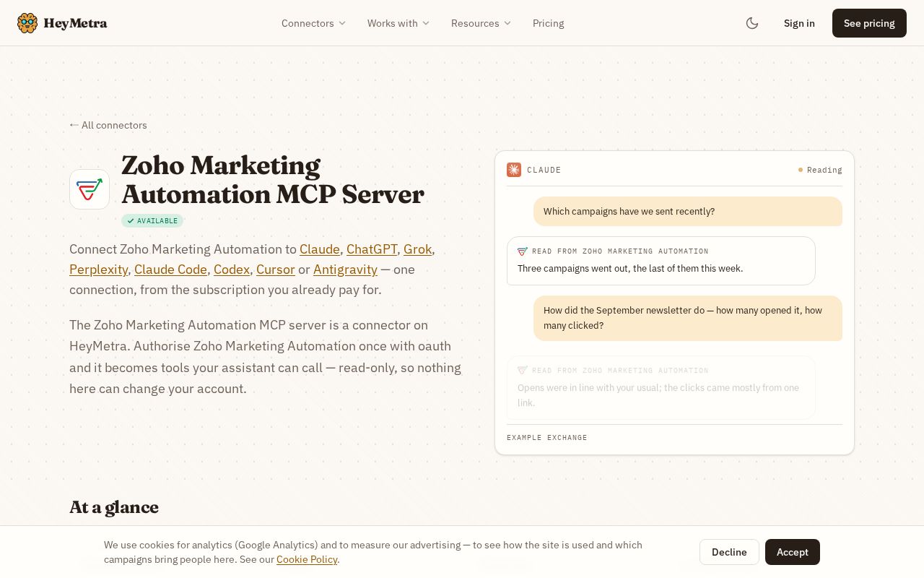Click the See pricing button
Screen dimensions: 924x578
coord(869,23)
